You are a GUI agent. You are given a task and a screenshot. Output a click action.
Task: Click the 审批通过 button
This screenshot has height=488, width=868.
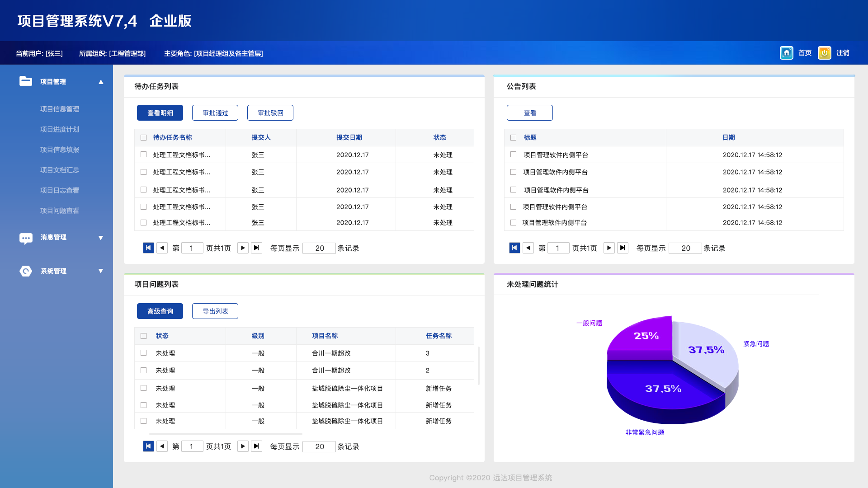click(215, 113)
